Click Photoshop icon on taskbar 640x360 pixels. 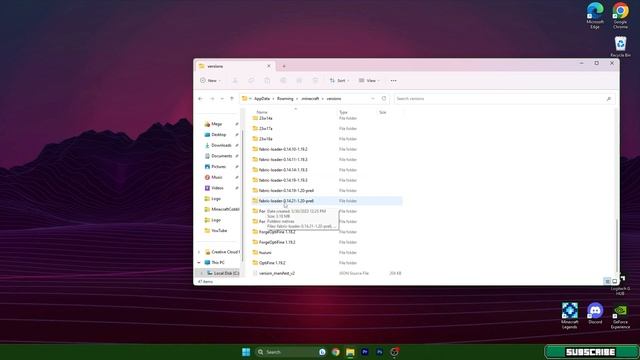(380, 352)
